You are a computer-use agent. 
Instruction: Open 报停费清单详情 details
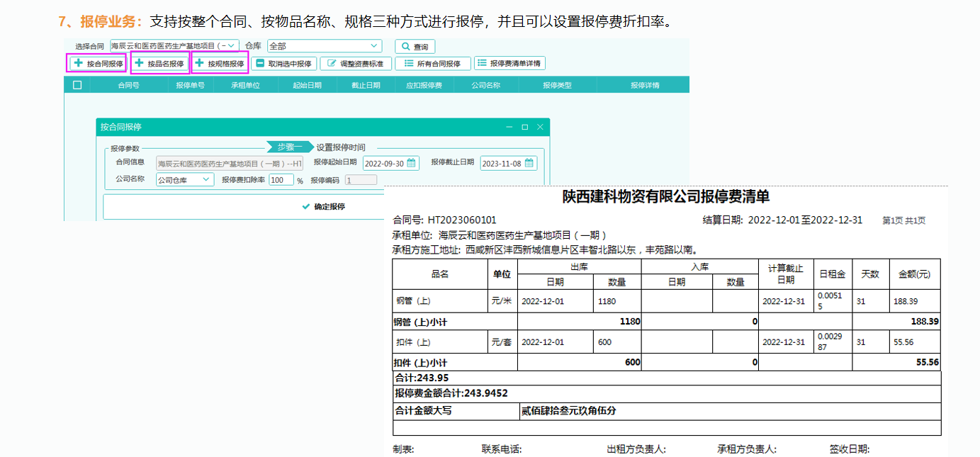(509, 63)
